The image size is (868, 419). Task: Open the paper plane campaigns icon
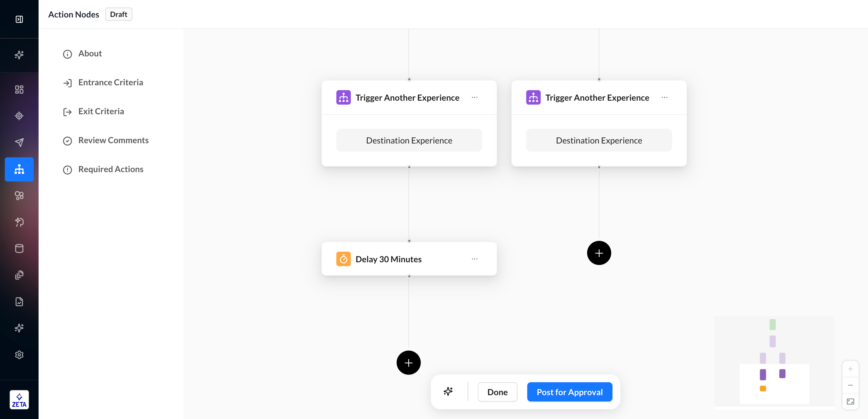[19, 142]
